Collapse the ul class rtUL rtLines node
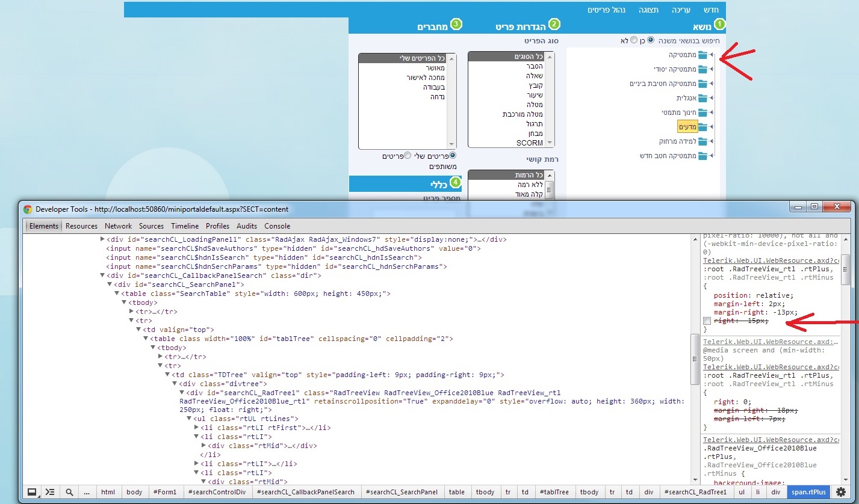Image resolution: width=859 pixels, height=504 pixels. coord(189,419)
